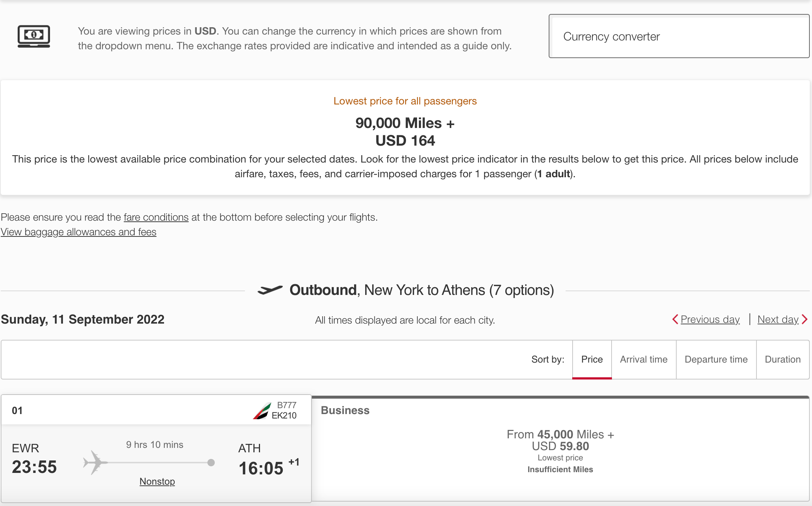812x506 pixels.
Task: Select Departure time sorting
Action: [716, 359]
